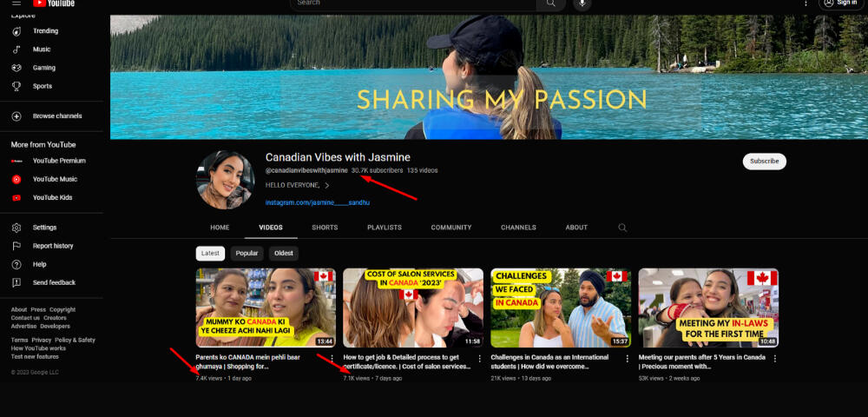
Task: Click the Press footer link
Action: click(x=38, y=309)
